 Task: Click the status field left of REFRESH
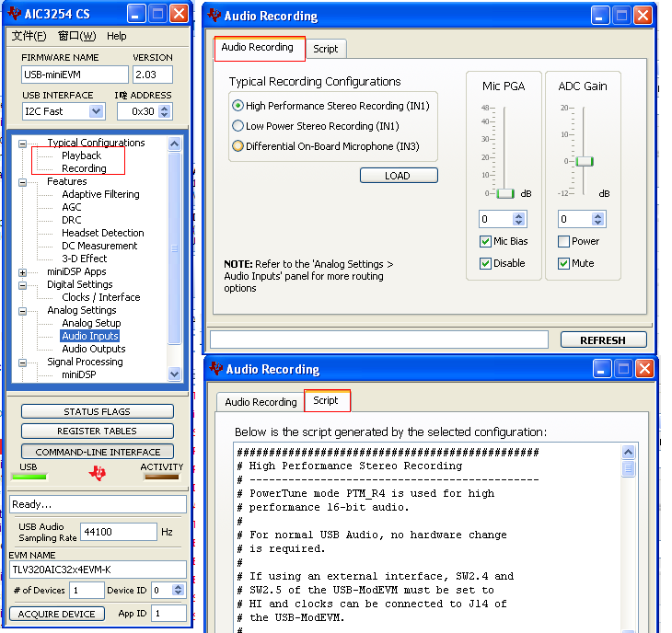click(x=379, y=340)
